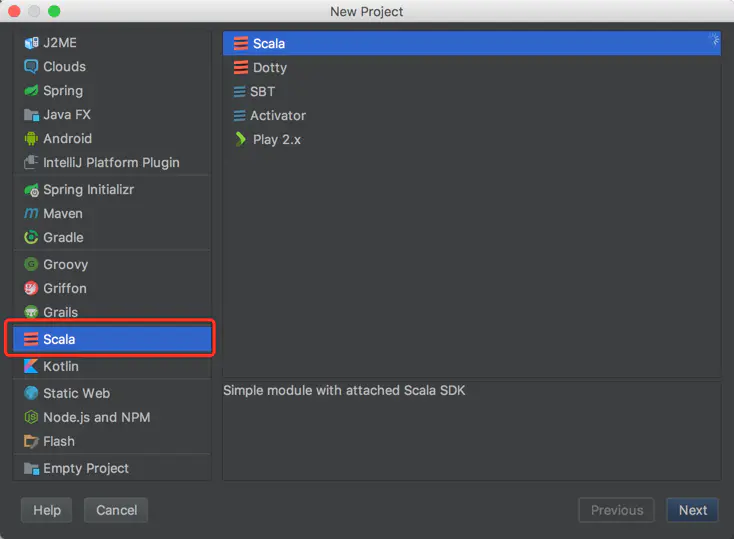The height and width of the screenshot is (539, 734).
Task: Open the IntelliJ Platform Plugin category
Action: [112, 162]
